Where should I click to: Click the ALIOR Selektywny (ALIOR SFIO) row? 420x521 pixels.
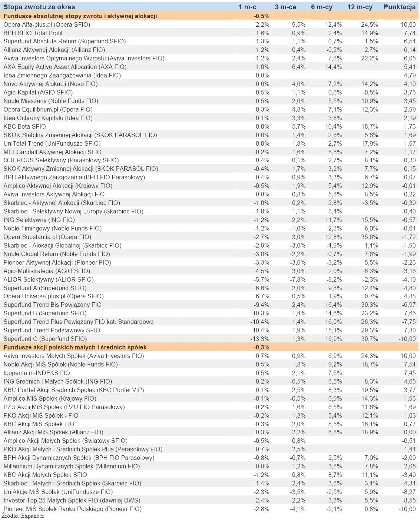tap(210, 279)
